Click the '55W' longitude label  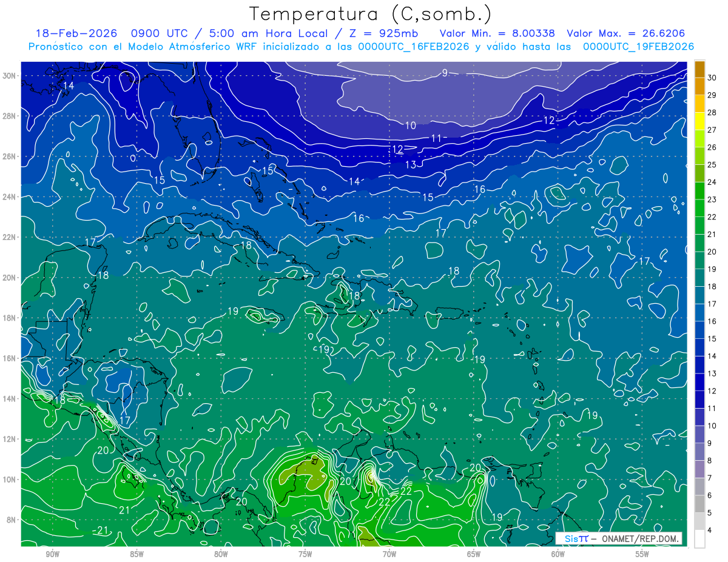(642, 554)
